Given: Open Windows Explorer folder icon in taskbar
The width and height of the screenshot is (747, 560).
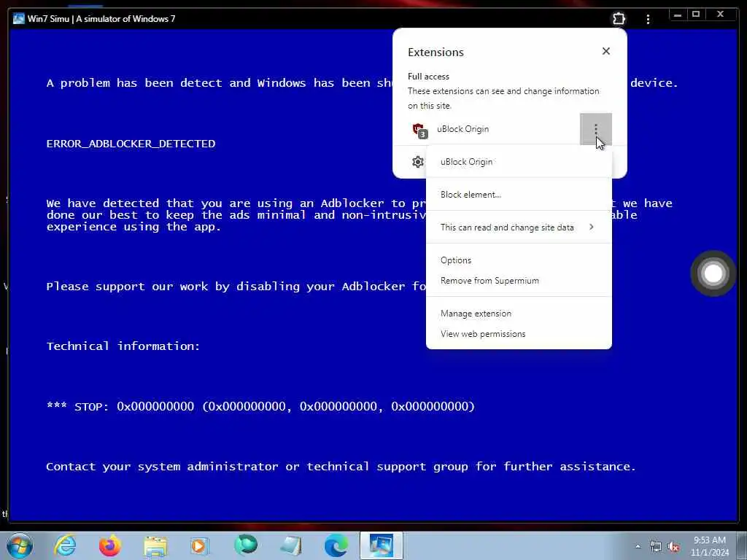Looking at the screenshot, I should click(155, 546).
